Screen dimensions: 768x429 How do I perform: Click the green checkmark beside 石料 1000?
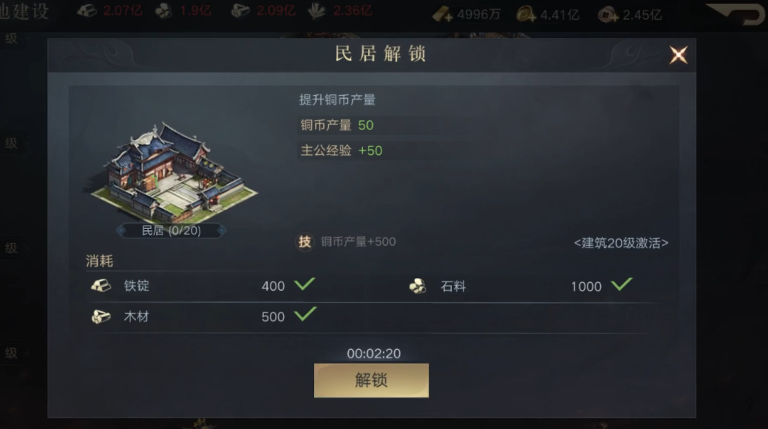622,284
